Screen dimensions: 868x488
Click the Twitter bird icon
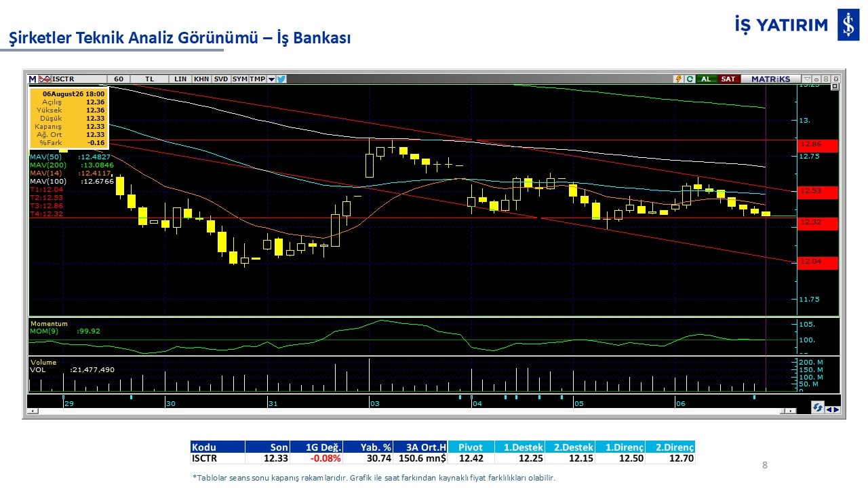coord(281,79)
